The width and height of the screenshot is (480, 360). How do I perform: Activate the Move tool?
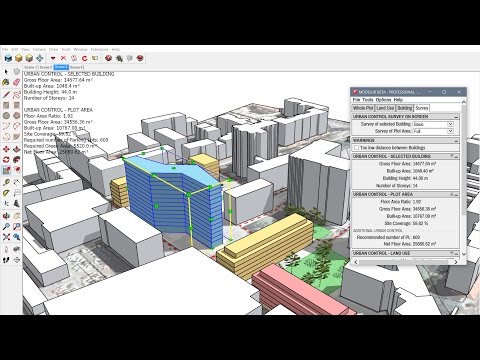[x=6, y=149]
